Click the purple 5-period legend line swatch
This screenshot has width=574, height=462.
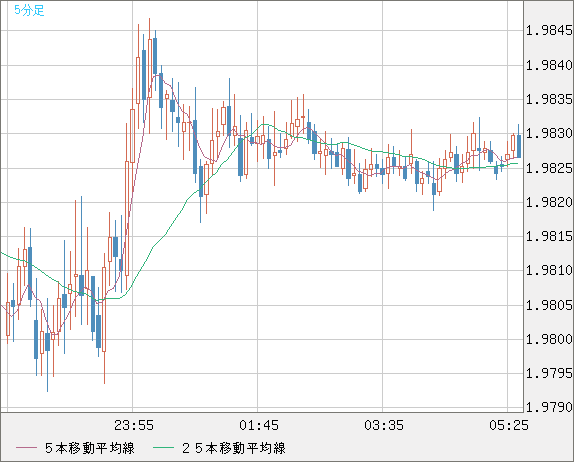[26, 448]
